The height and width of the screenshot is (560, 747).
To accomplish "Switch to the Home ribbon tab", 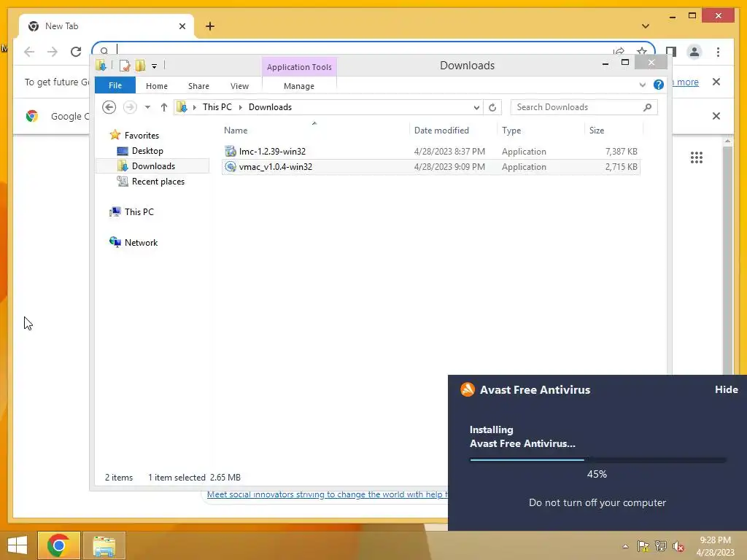I will tap(157, 86).
